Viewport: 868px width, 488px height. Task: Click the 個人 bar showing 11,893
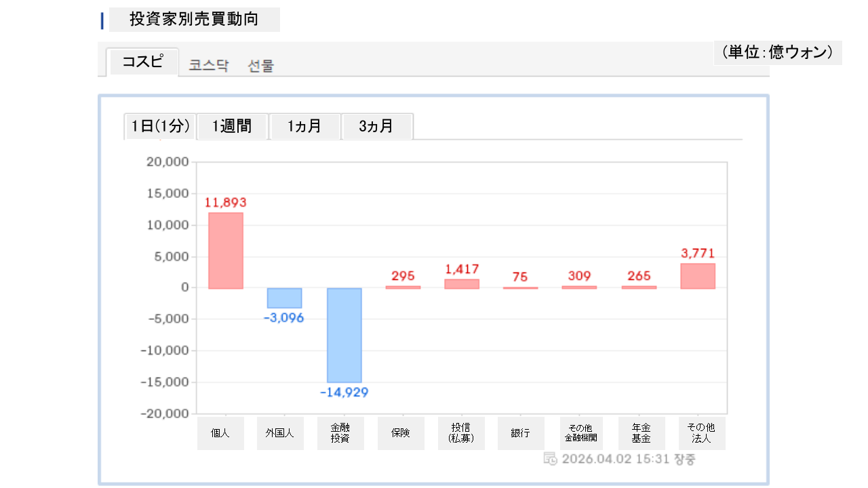pyautogui.click(x=226, y=251)
